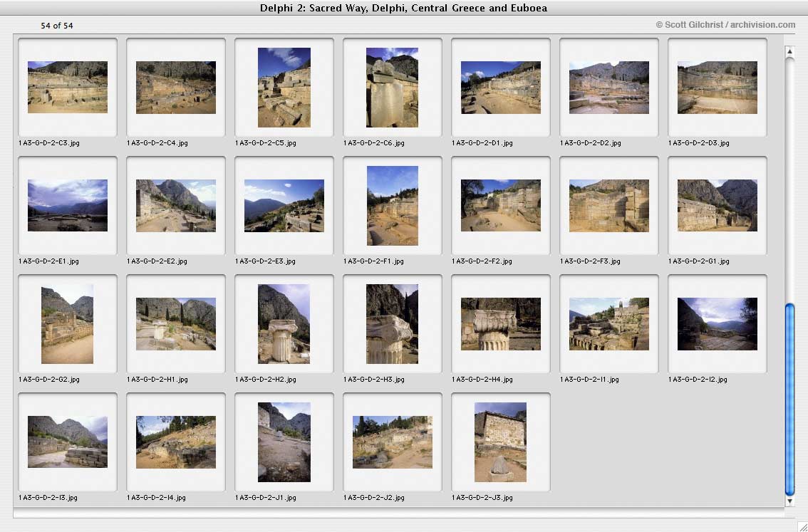Click the Delphi 2: Sacred Way window title
Screen dimensions: 808x532
point(403,8)
